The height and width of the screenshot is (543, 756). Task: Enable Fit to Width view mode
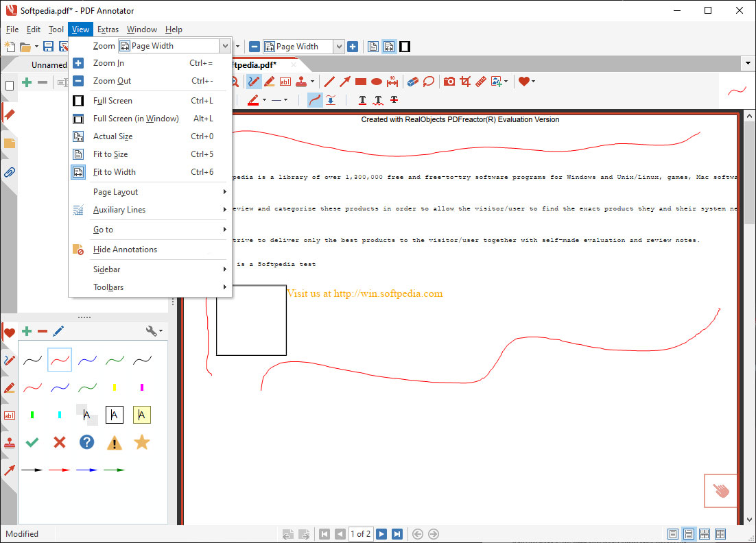114,172
